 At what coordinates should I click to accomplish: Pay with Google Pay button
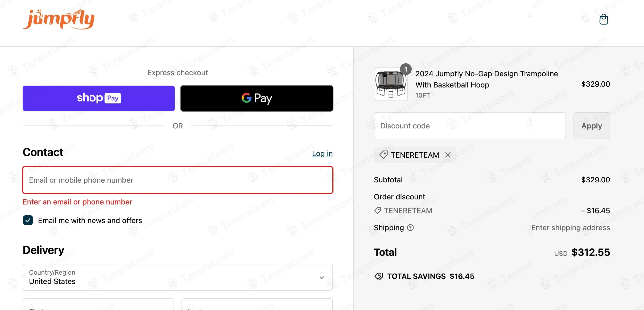tap(257, 98)
